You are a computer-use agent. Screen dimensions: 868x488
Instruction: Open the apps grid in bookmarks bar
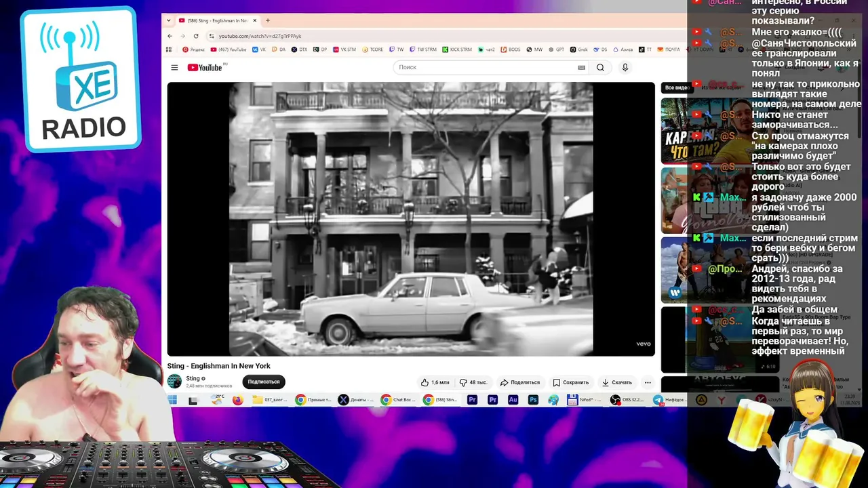tap(170, 49)
